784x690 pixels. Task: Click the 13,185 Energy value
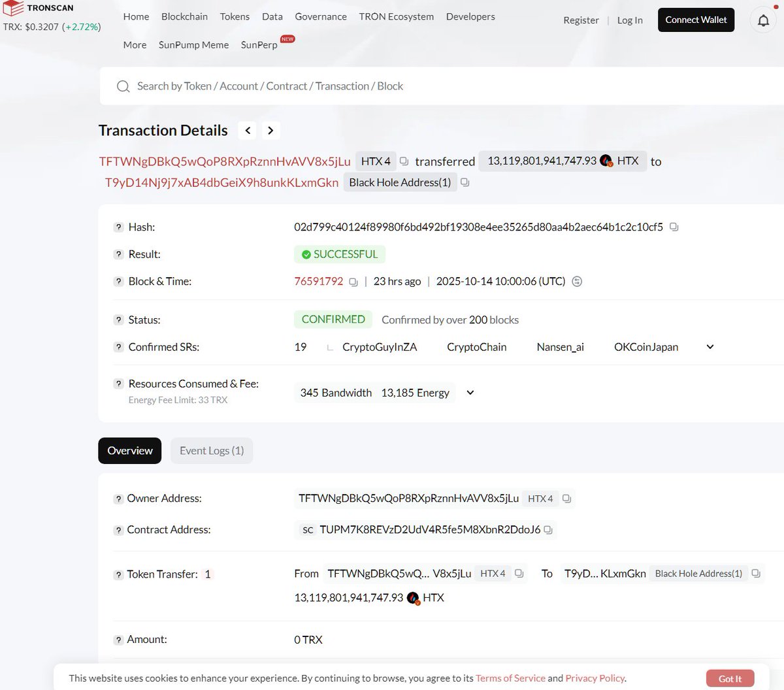[416, 393]
